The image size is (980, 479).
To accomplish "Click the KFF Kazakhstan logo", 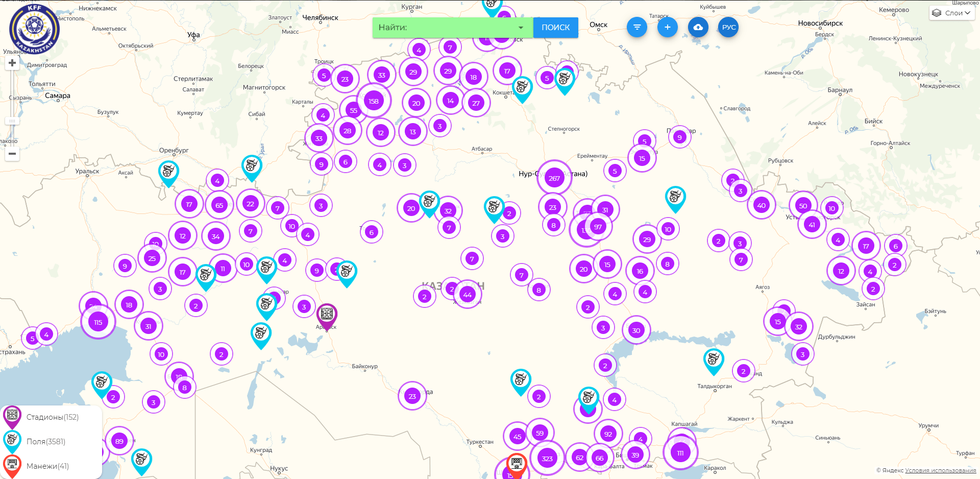I will (35, 29).
